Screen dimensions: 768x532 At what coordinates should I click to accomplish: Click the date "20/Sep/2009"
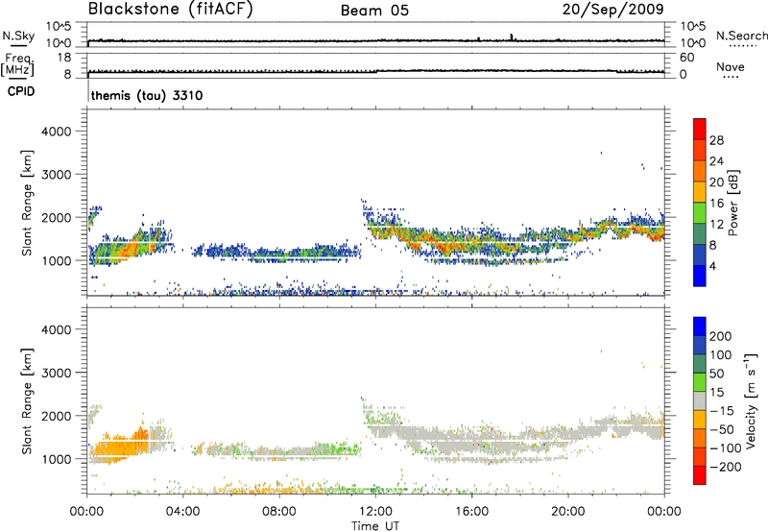(x=613, y=9)
